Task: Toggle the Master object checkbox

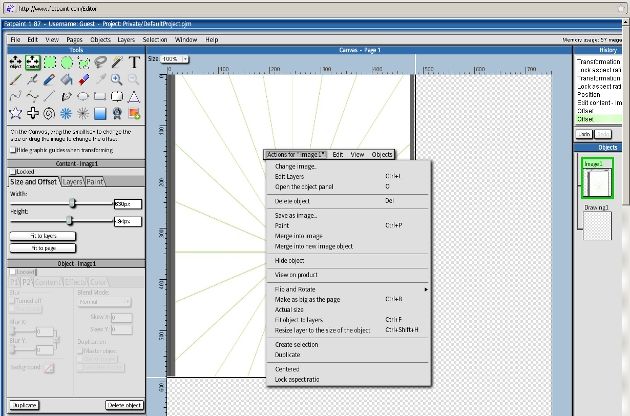Action: pyautogui.click(x=80, y=351)
